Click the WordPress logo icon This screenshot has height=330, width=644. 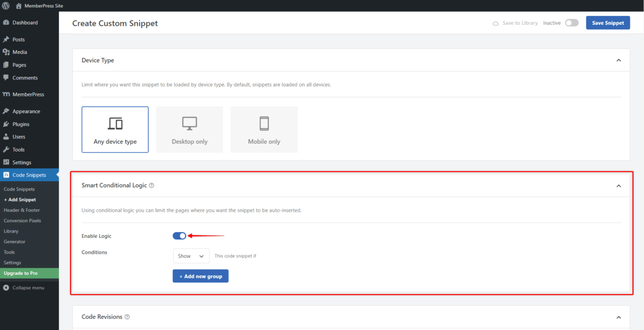pos(6,6)
